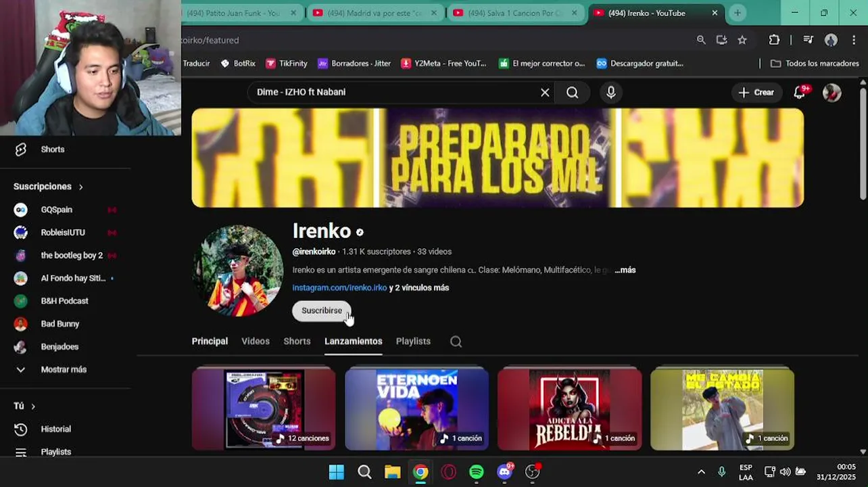Open the Playlists channel tab

pyautogui.click(x=413, y=342)
